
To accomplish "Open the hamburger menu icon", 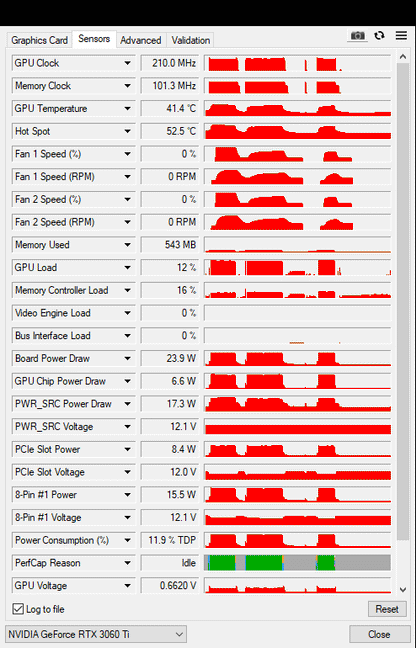I will [401, 36].
